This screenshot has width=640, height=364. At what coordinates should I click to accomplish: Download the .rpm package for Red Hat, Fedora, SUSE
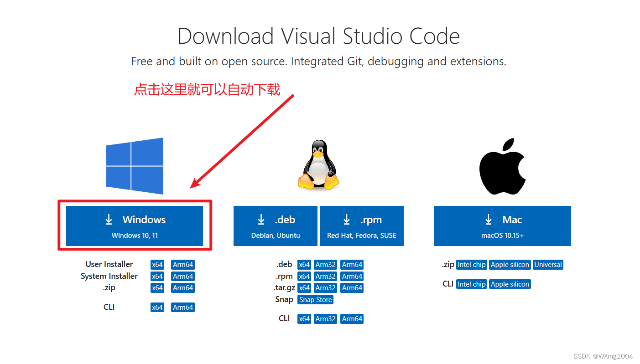click(361, 226)
